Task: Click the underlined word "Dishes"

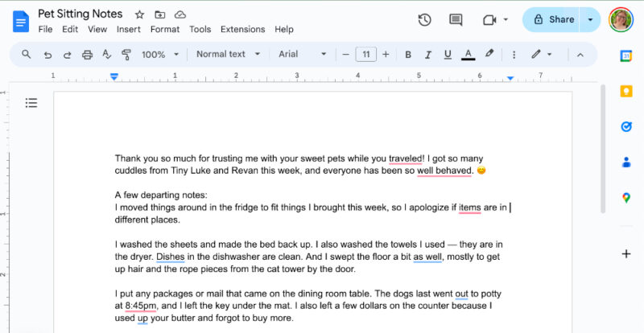Action: [171, 257]
